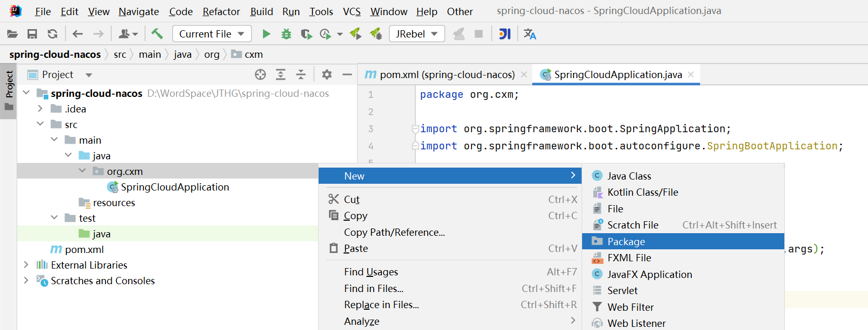Collapse the org.cxm package
This screenshot has height=330, width=868.
coord(82,171)
